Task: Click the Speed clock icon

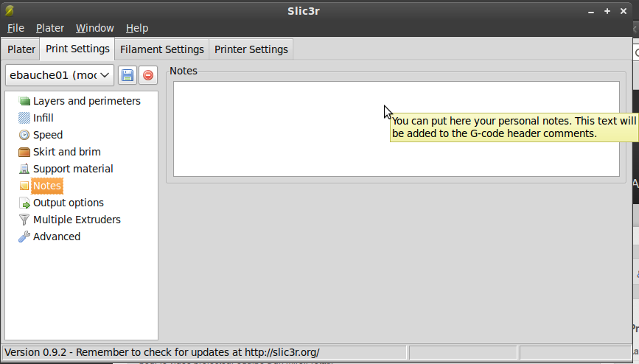Action: (x=24, y=135)
